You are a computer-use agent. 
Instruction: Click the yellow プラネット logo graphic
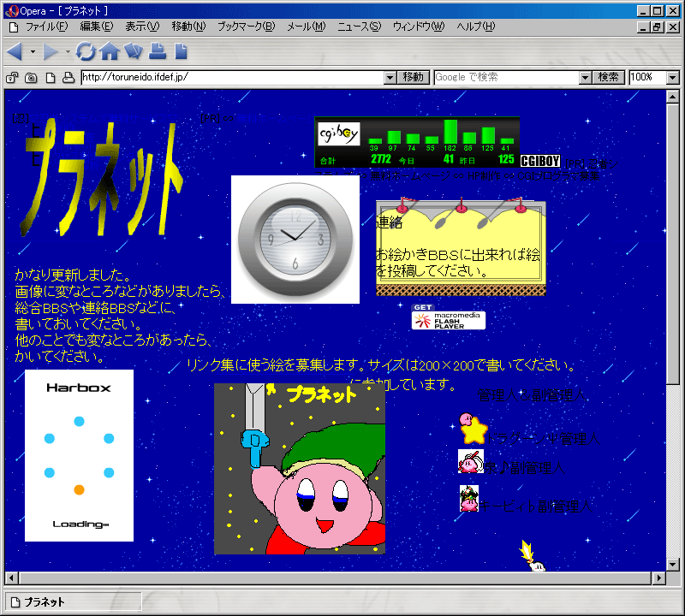coord(101,179)
